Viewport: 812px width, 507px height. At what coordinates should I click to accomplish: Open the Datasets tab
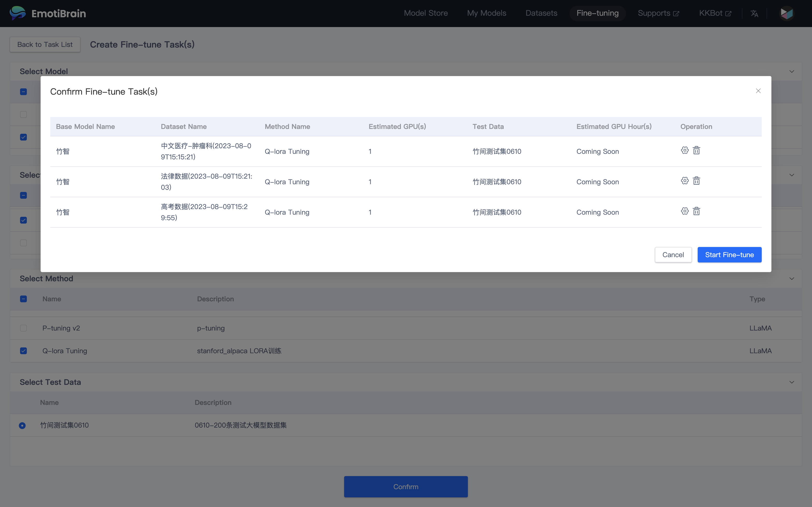tap(541, 14)
